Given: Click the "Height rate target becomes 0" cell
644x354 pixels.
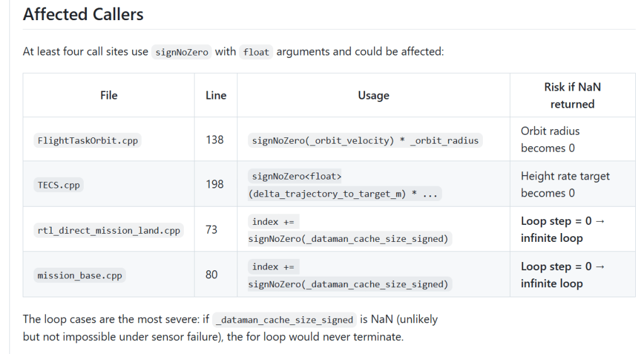Looking at the screenshot, I should point(565,185).
